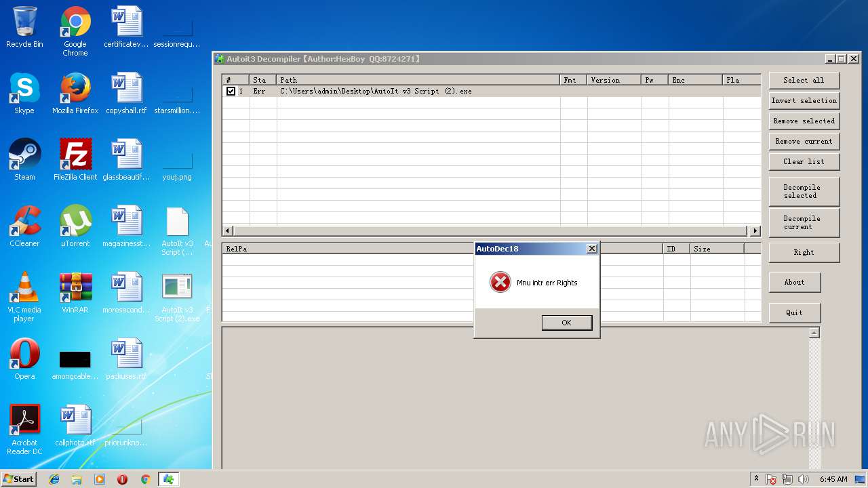Click the Size column header
868x488 pixels.
[717, 249]
